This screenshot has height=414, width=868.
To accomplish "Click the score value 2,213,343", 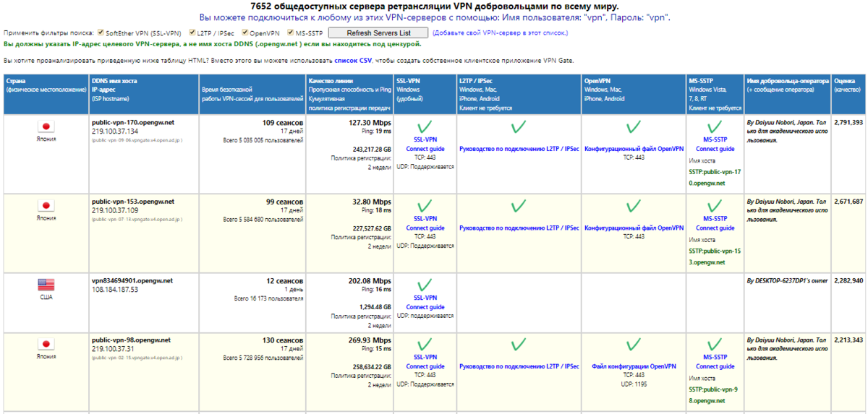I will pos(848,340).
